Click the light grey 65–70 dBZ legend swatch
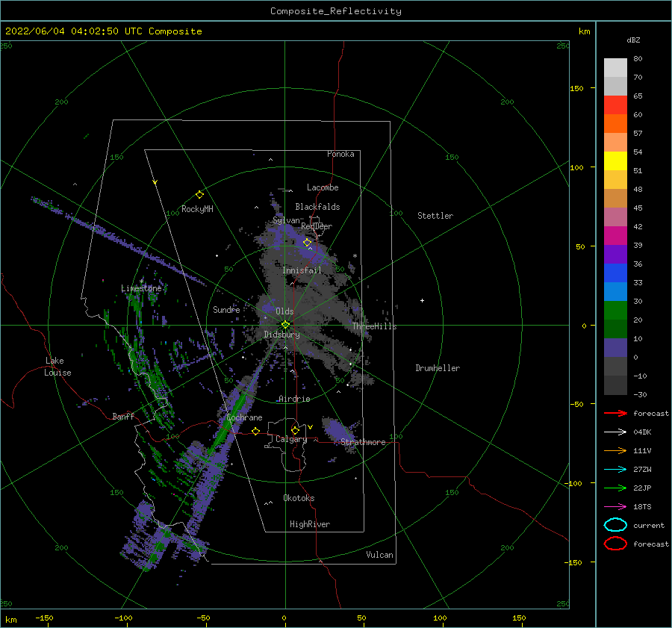Viewport: 672px width, 628px height. [615, 87]
